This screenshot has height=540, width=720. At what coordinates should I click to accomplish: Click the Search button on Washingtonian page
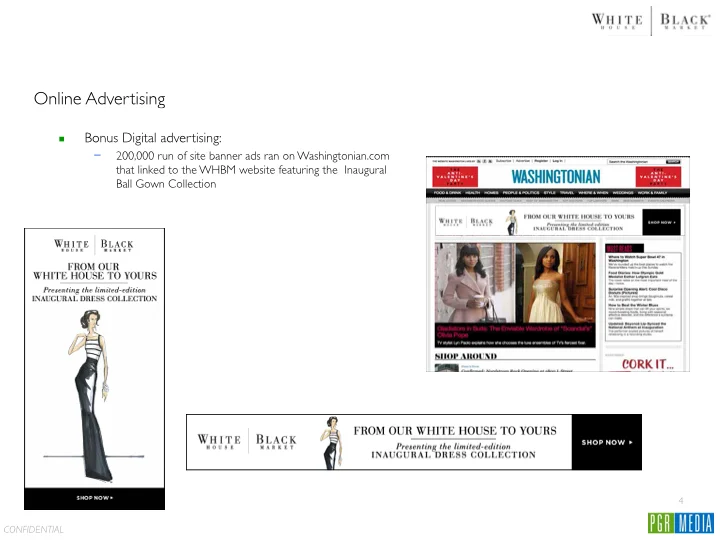[x=673, y=162]
